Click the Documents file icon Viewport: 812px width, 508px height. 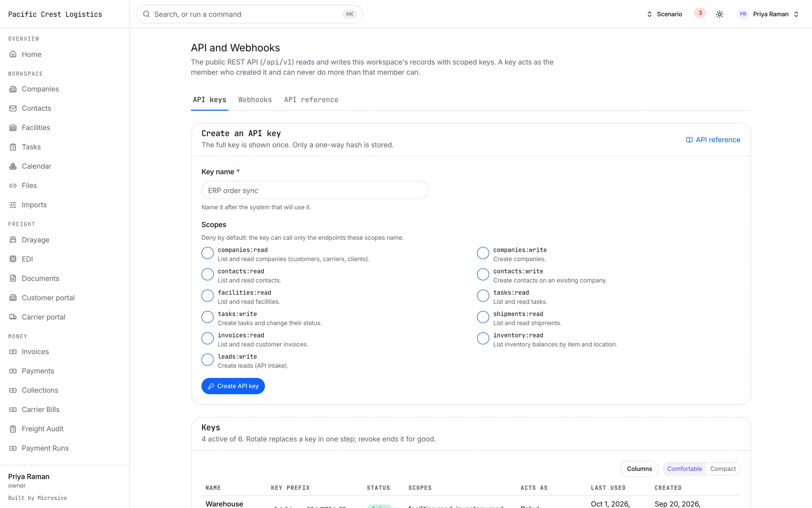tap(13, 279)
